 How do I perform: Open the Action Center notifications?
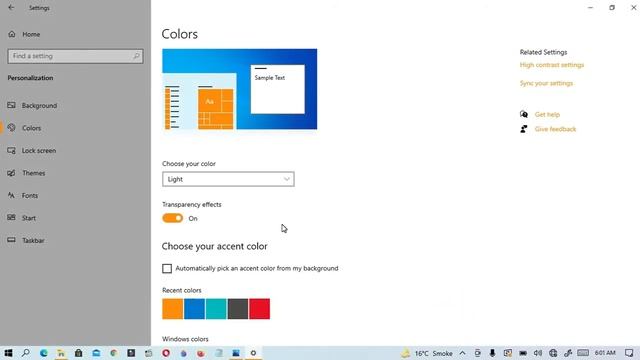(629, 353)
